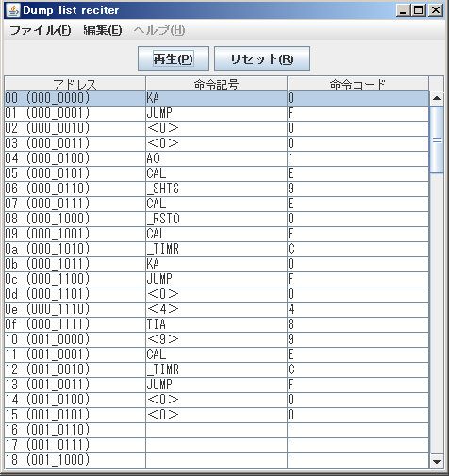Click the リセット(R) reset button
The width and height of the screenshot is (449, 476).
pyautogui.click(x=262, y=58)
